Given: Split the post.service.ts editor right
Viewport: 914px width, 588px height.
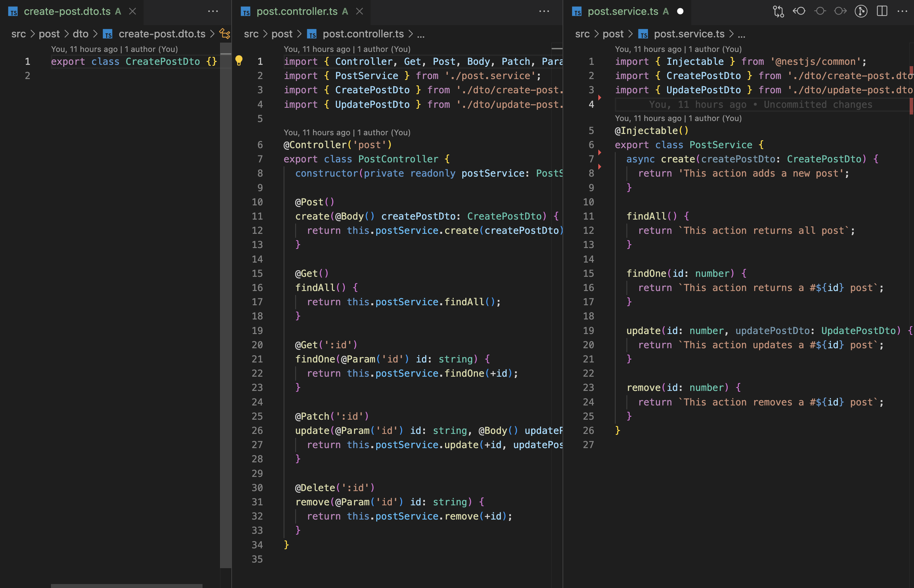Looking at the screenshot, I should coord(882,11).
